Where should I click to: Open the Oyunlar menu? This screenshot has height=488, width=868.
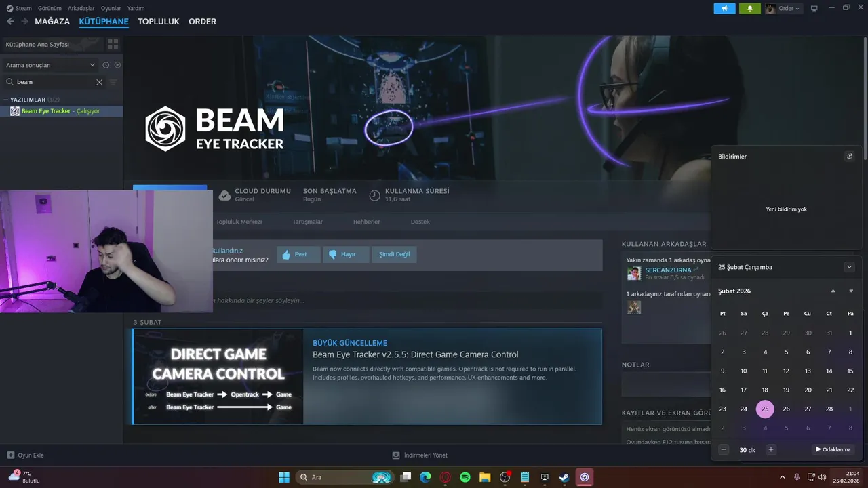coord(111,8)
